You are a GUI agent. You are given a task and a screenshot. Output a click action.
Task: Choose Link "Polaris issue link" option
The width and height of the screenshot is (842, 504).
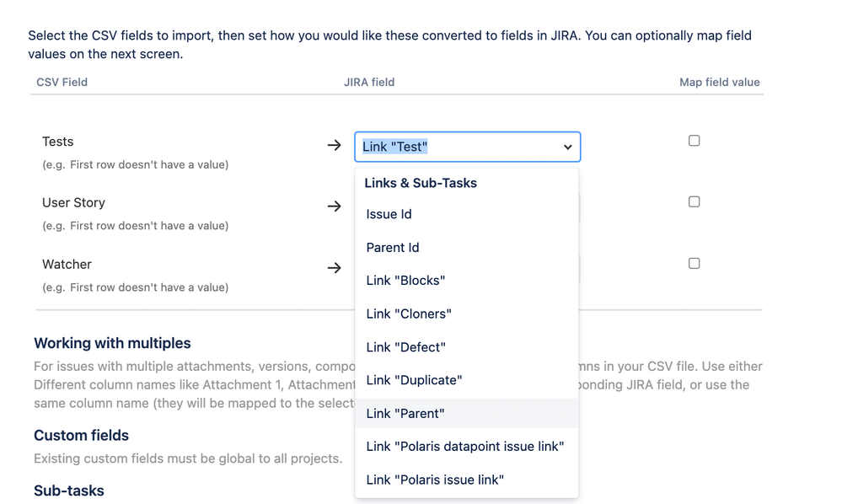point(435,480)
